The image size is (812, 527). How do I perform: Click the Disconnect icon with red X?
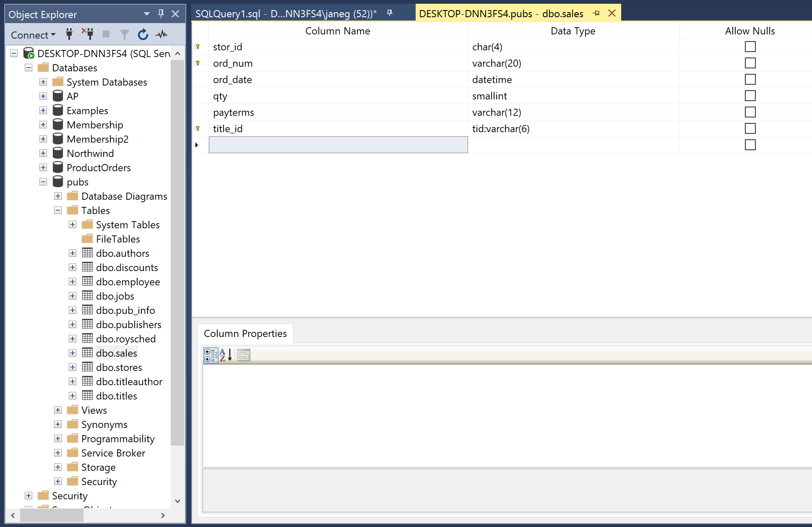[88, 34]
